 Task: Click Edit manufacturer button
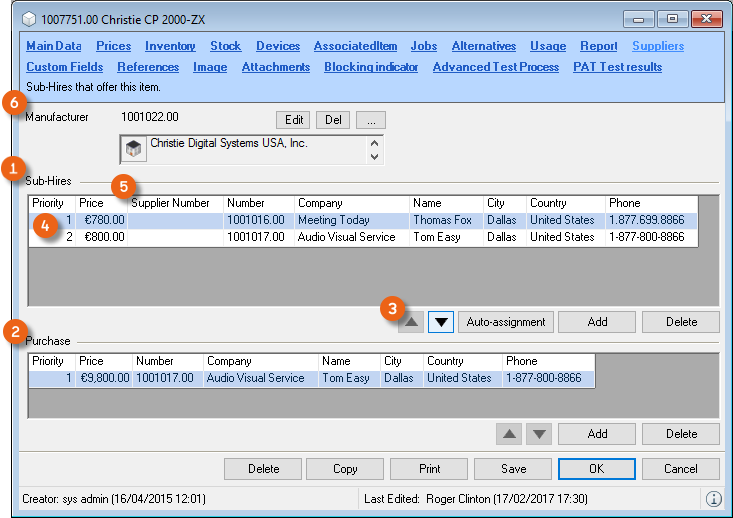294,120
